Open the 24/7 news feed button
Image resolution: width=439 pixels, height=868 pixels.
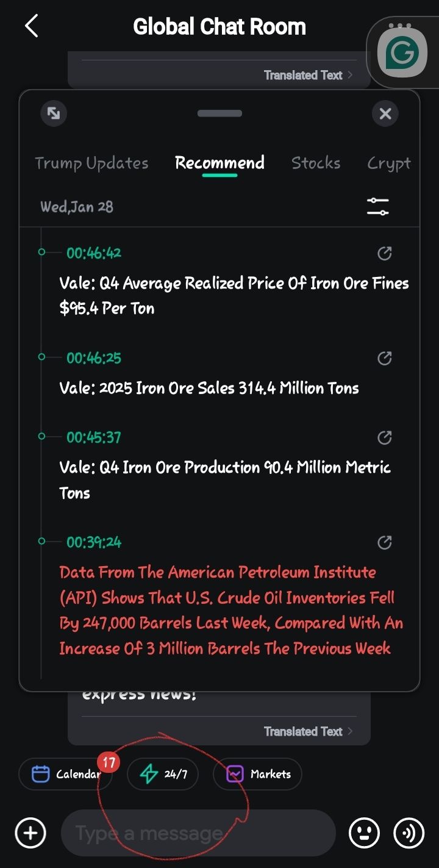163,774
